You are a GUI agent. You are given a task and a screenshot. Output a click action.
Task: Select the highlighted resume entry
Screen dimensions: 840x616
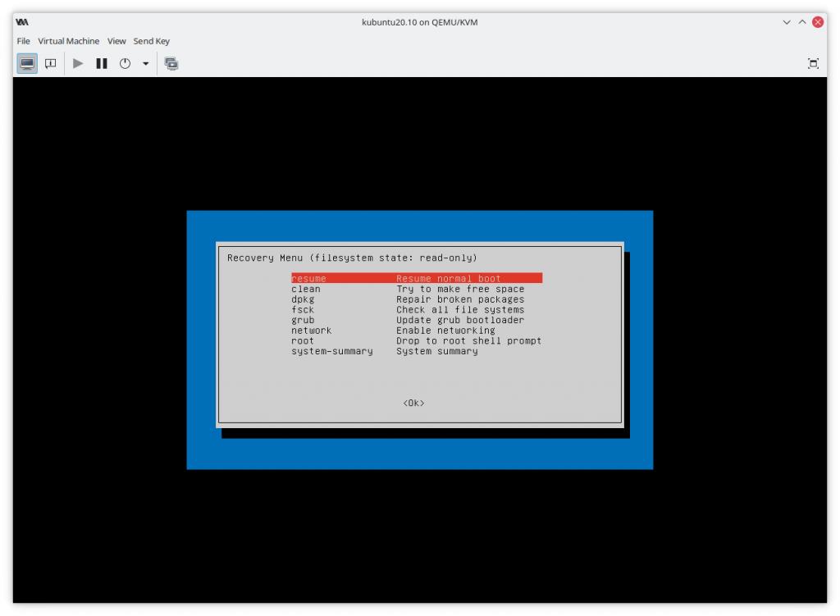pos(416,279)
